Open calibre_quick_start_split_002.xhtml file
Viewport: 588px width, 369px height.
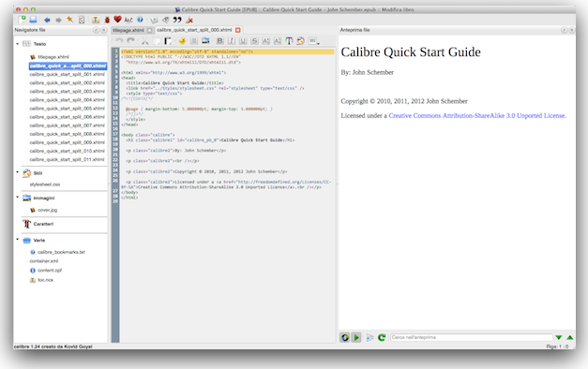tap(68, 82)
